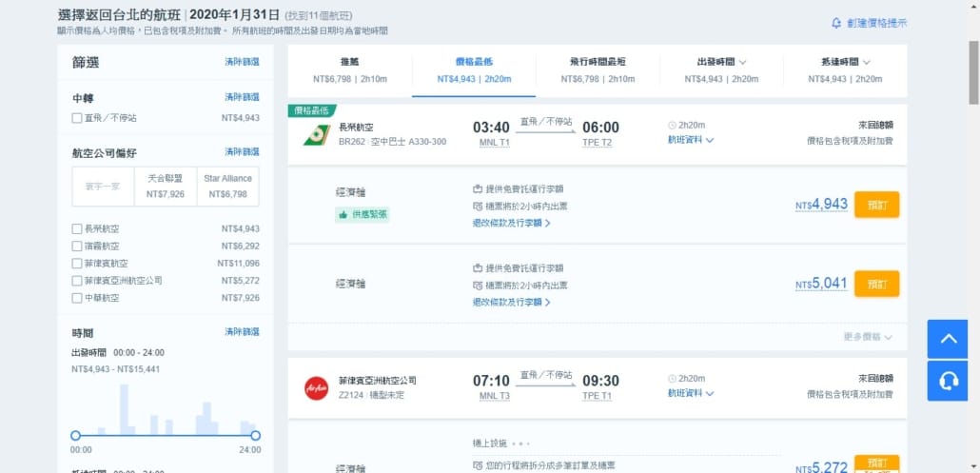Click the 03:40 departure time
Screen dimensions: 980x473
(x=491, y=128)
